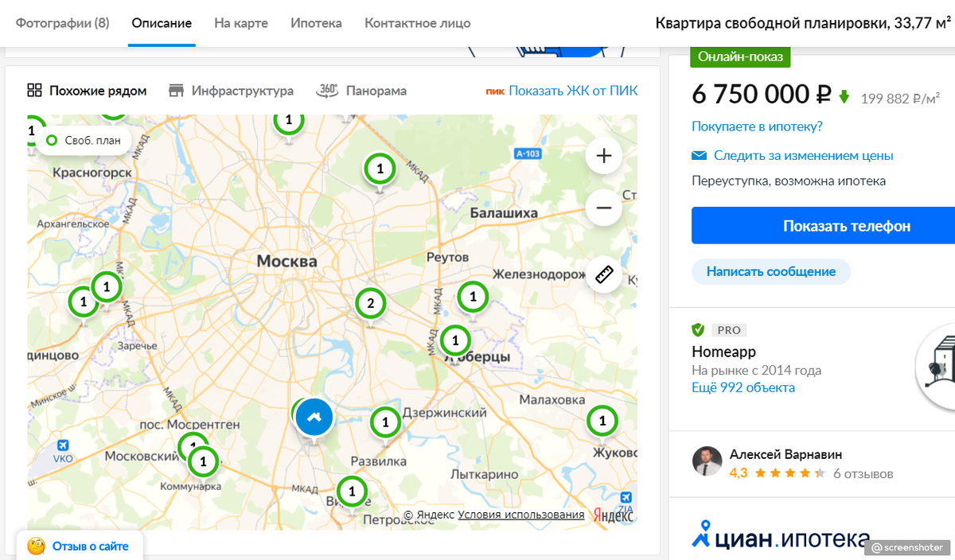
Task: Click the green PRO verification checkmark
Action: point(698,329)
